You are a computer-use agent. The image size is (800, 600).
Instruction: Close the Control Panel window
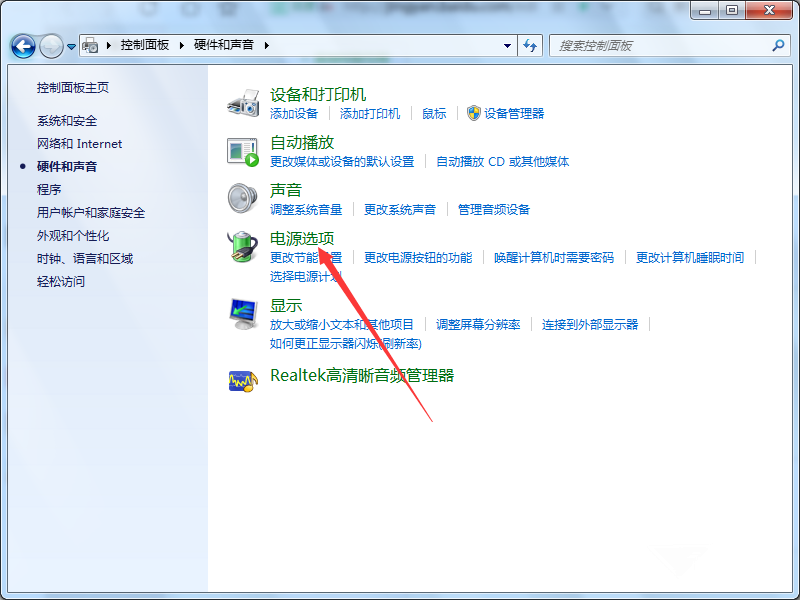tap(769, 10)
